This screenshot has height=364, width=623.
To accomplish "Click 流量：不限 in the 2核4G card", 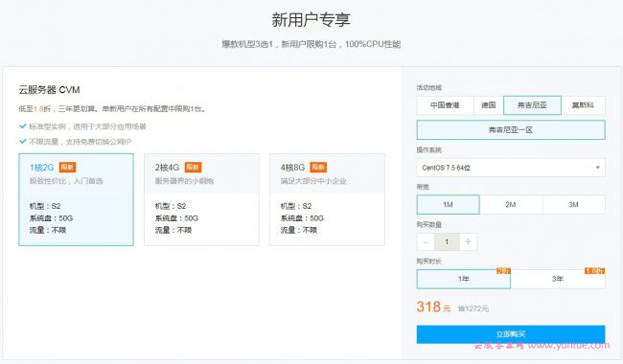I will [173, 230].
